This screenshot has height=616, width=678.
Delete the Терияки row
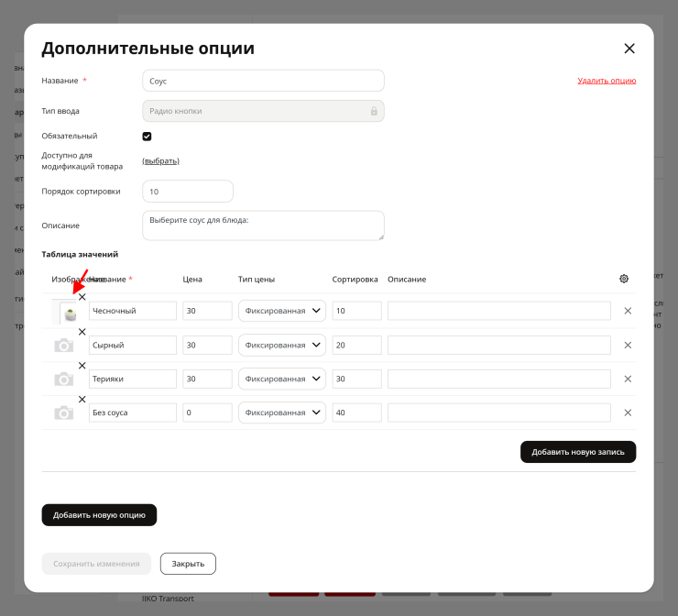[x=628, y=379]
